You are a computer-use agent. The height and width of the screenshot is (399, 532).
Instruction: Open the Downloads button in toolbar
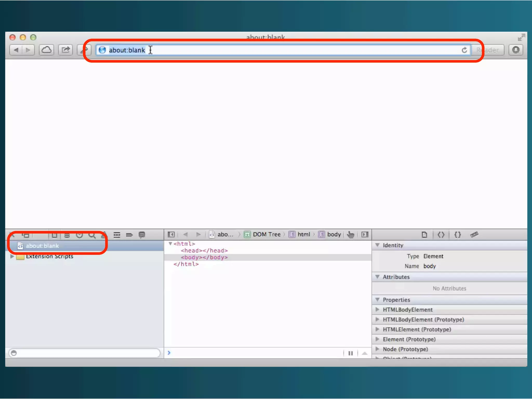(x=516, y=50)
